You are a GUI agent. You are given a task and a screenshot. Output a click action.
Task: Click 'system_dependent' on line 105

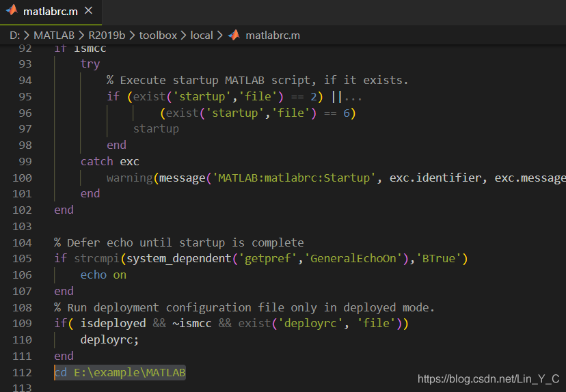[178, 259]
